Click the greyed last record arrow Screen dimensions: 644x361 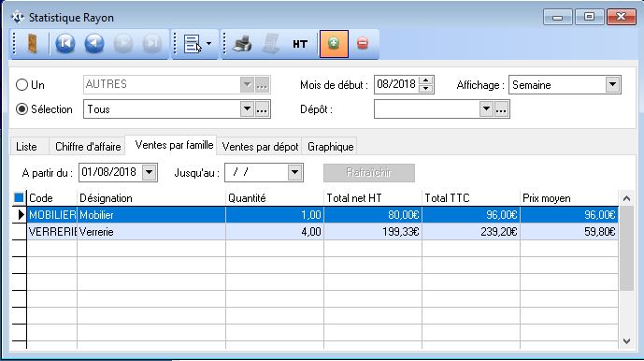[x=152, y=44]
